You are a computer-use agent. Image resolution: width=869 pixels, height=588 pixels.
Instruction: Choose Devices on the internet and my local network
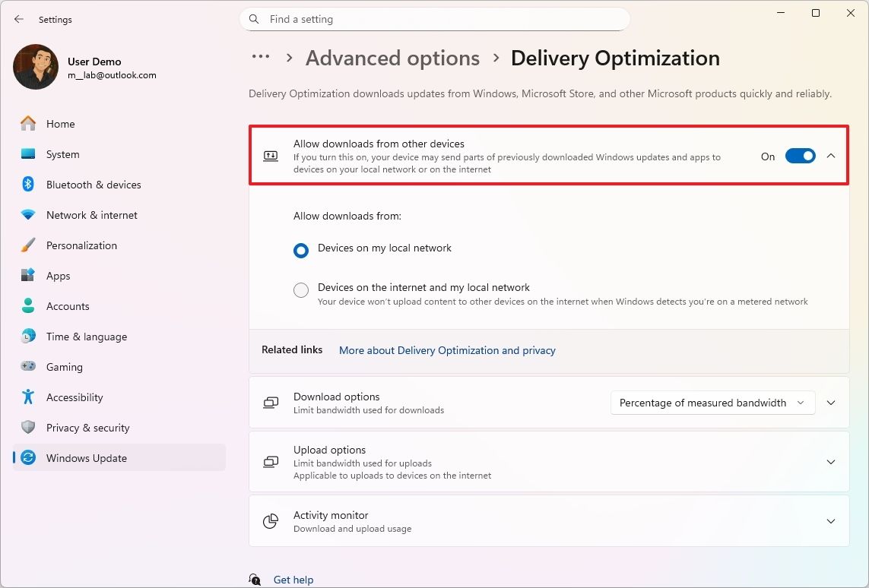[x=300, y=290]
